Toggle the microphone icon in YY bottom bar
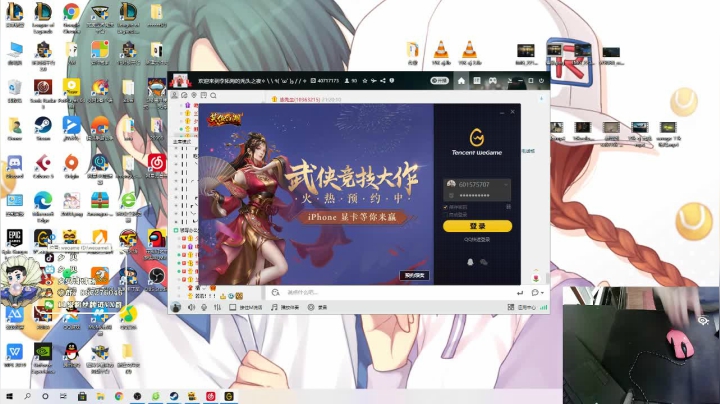The image size is (720, 404). [204, 307]
